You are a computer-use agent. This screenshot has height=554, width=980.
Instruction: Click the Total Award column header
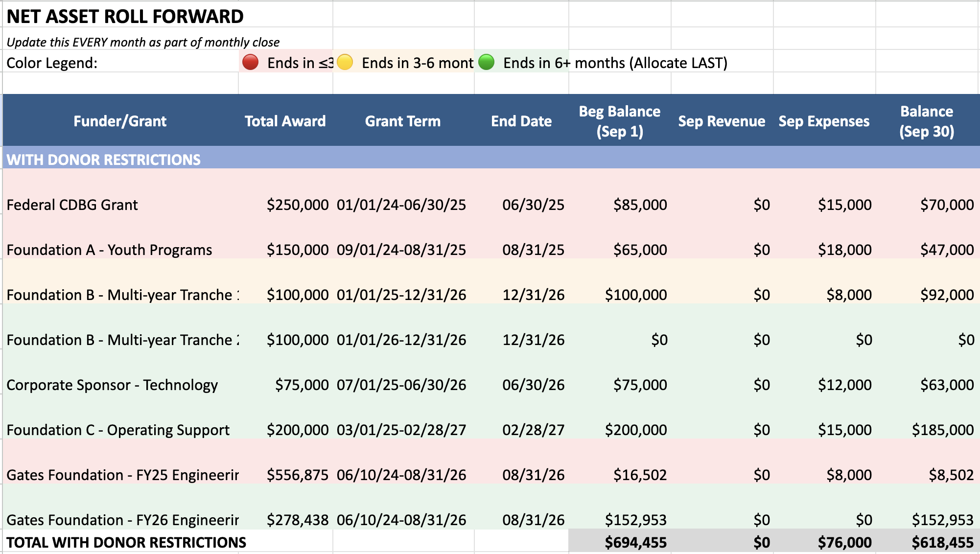coord(285,121)
